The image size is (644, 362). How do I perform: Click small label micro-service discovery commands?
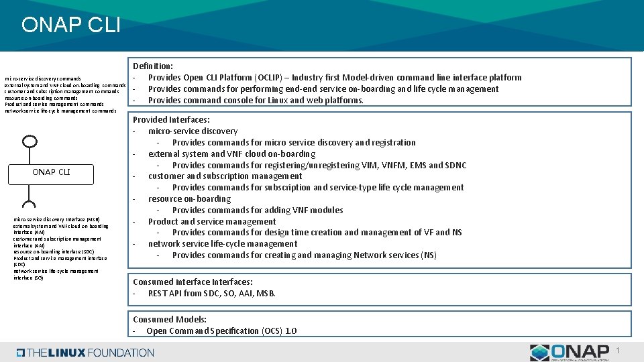point(43,78)
